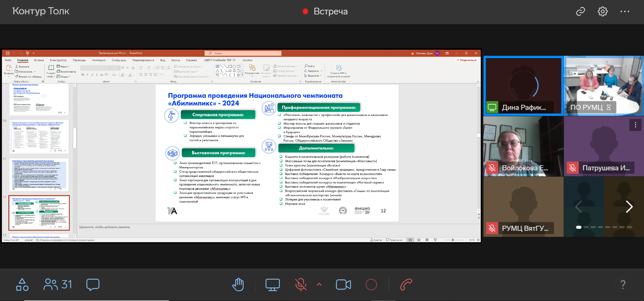Unmute the microphone
The width and height of the screenshot is (644, 301).
point(301,285)
